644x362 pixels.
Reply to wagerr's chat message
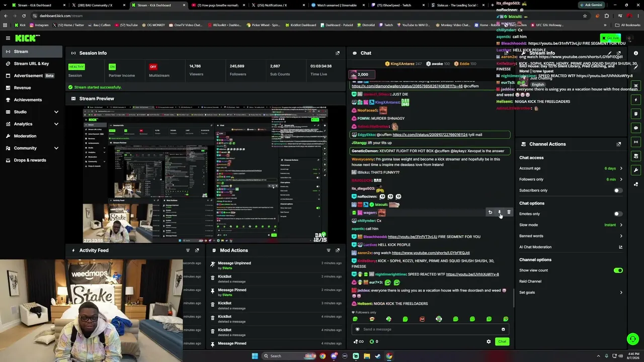(490, 212)
